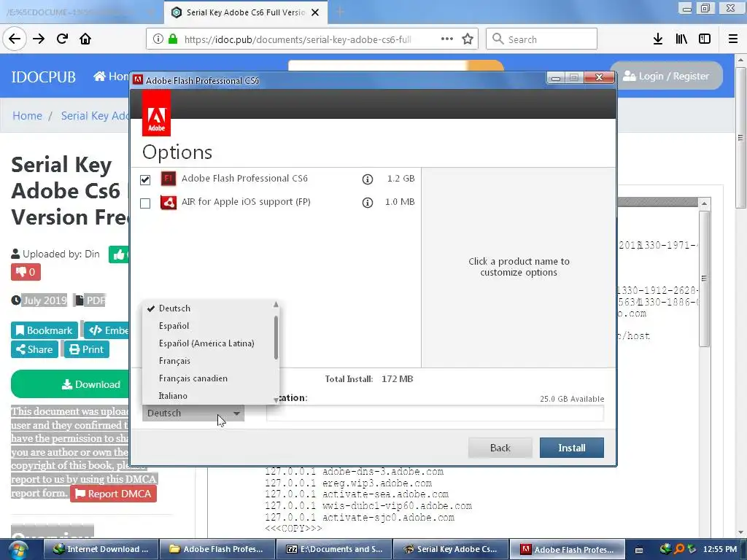
Task: Open Firefox downloads arrow
Action: tap(658, 39)
